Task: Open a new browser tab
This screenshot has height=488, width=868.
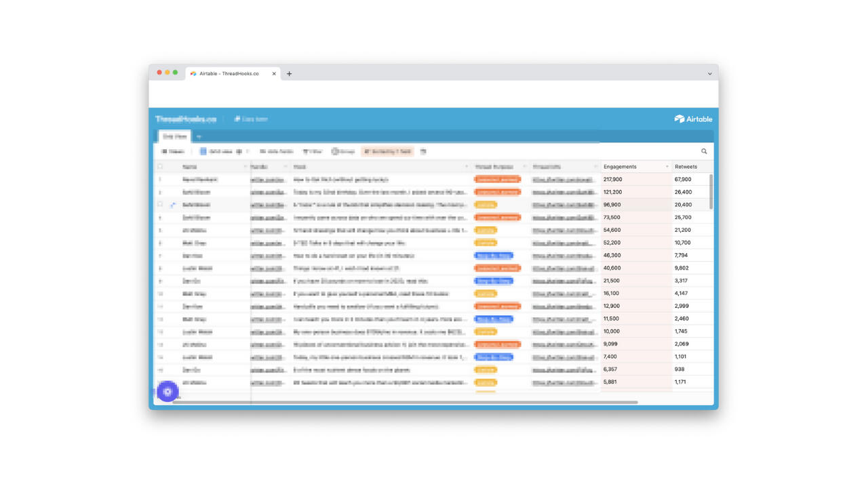Action: [x=289, y=74]
